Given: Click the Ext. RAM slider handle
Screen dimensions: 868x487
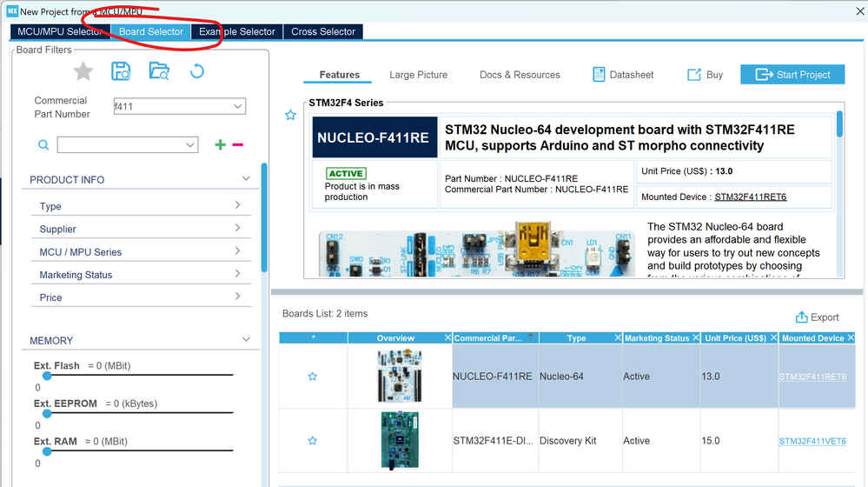Looking at the screenshot, I should tap(47, 451).
